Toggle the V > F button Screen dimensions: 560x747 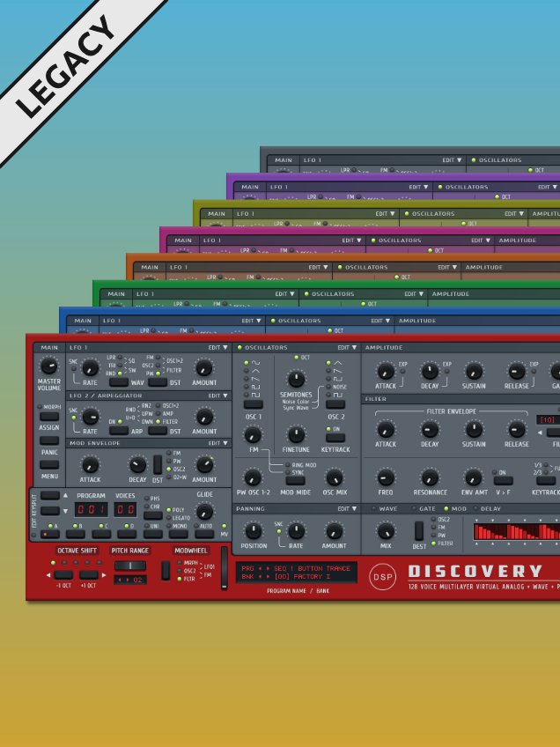pos(503,481)
